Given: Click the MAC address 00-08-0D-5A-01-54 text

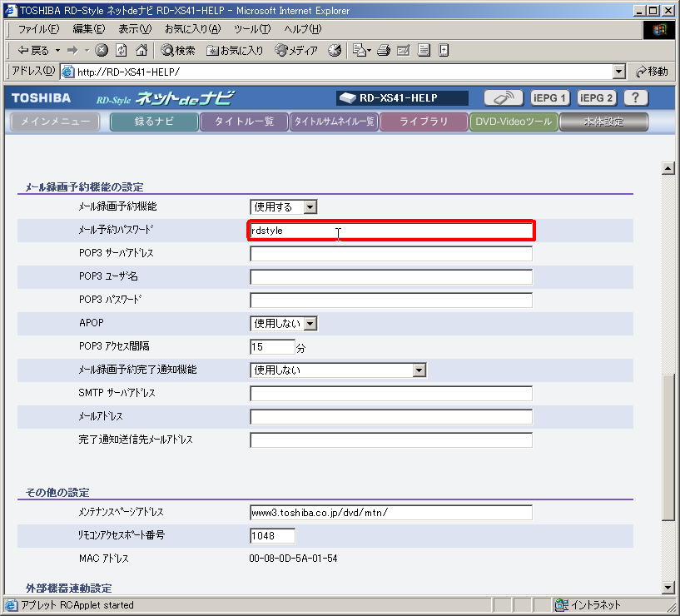Looking at the screenshot, I should (x=293, y=559).
